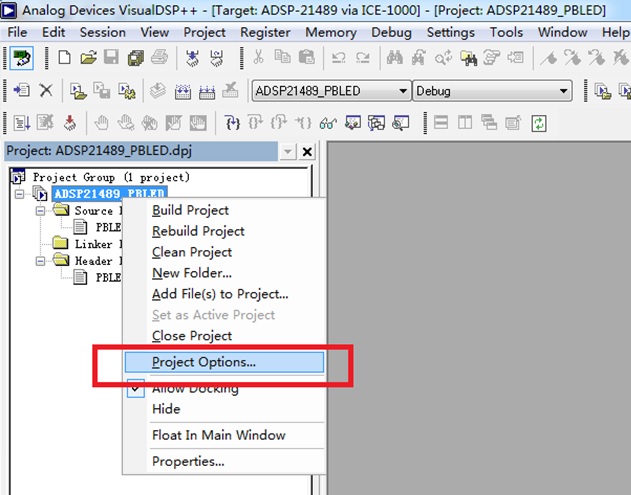Click the Undo toolbar icon
The image size is (631, 495).
click(338, 58)
